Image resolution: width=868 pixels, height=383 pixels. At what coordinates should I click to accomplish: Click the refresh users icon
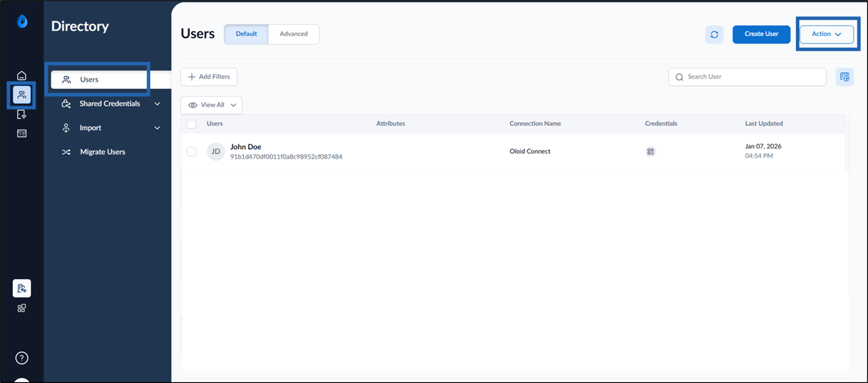(714, 34)
